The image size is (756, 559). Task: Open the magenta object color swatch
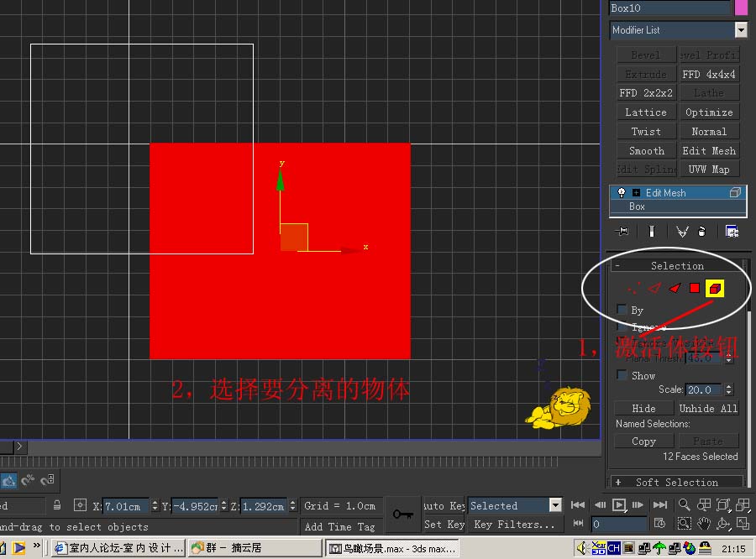point(741,8)
